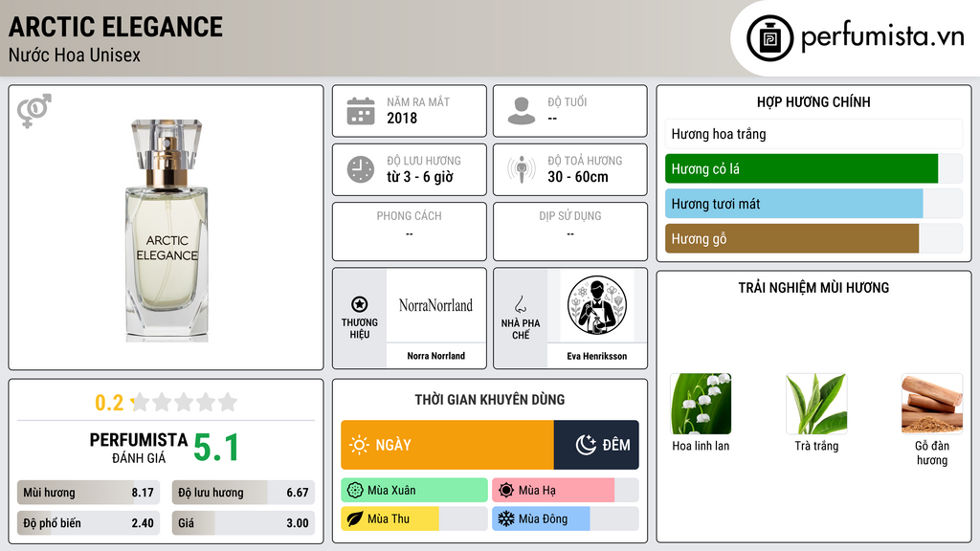
Task: Click the Độ lưu hương 6.67 score bar
Action: tap(243, 493)
